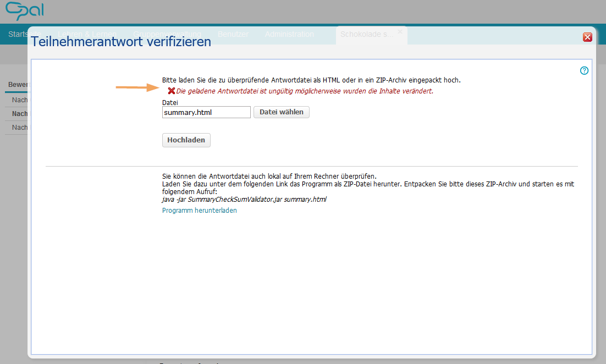Image resolution: width=606 pixels, height=364 pixels.
Task: Click the red X error icon
Action: (x=171, y=91)
